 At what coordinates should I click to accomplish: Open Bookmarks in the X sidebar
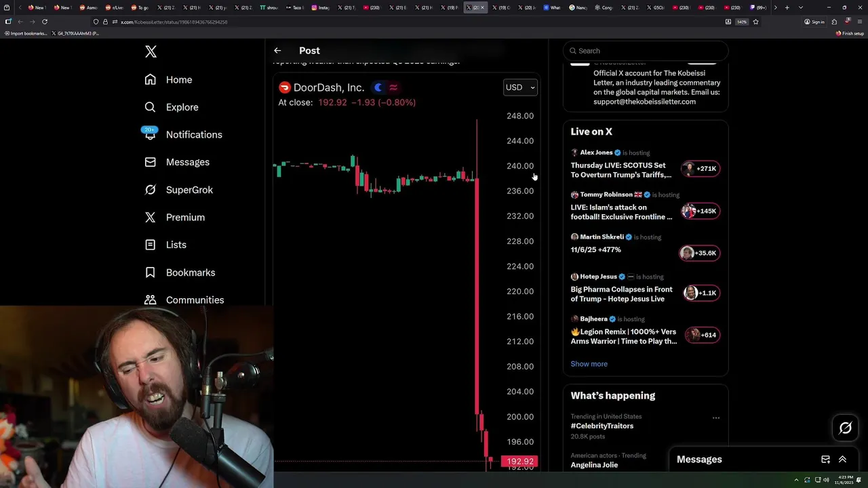180,272
